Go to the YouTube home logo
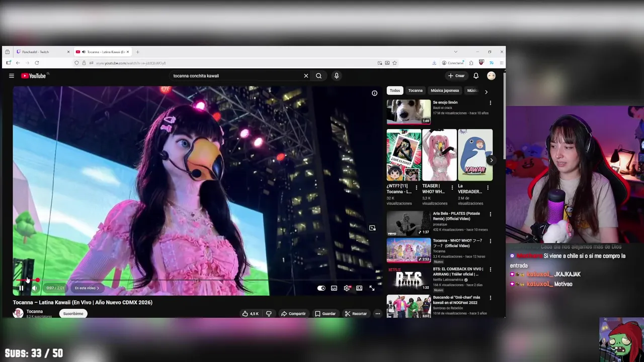This screenshot has width=644, height=362. 33,76
